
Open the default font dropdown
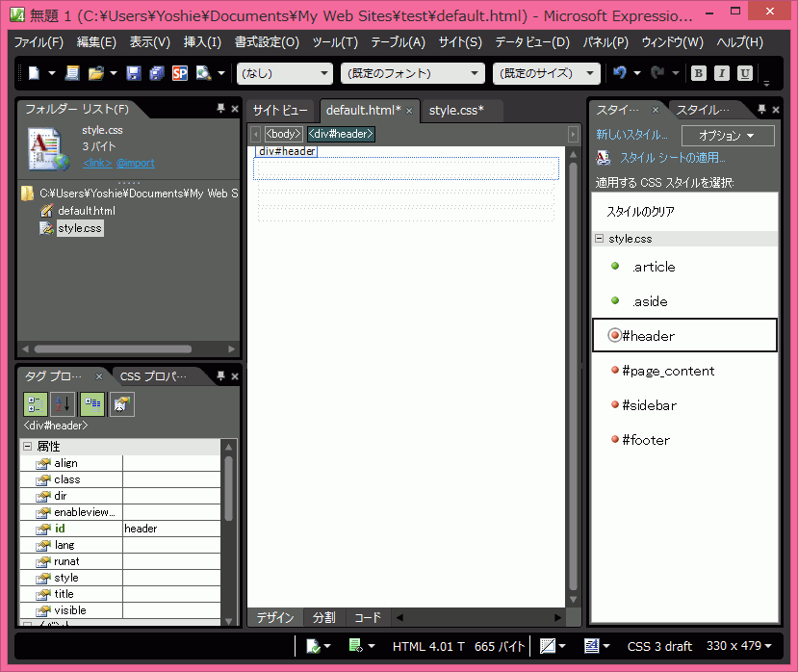[x=412, y=73]
